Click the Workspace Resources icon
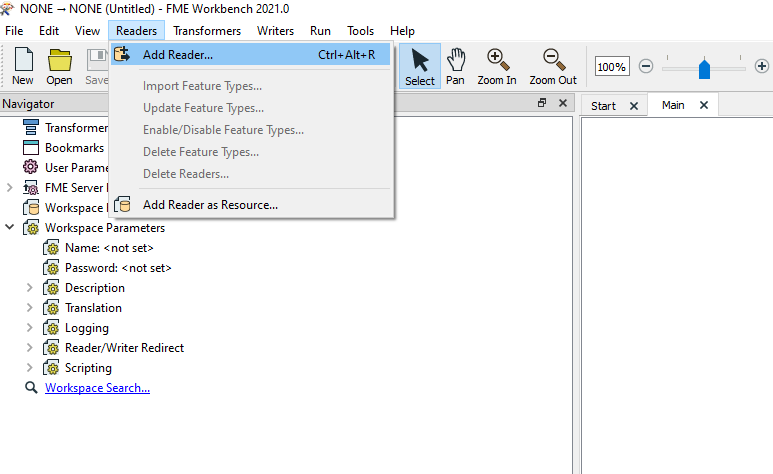This screenshot has height=474, width=773. click(31, 208)
